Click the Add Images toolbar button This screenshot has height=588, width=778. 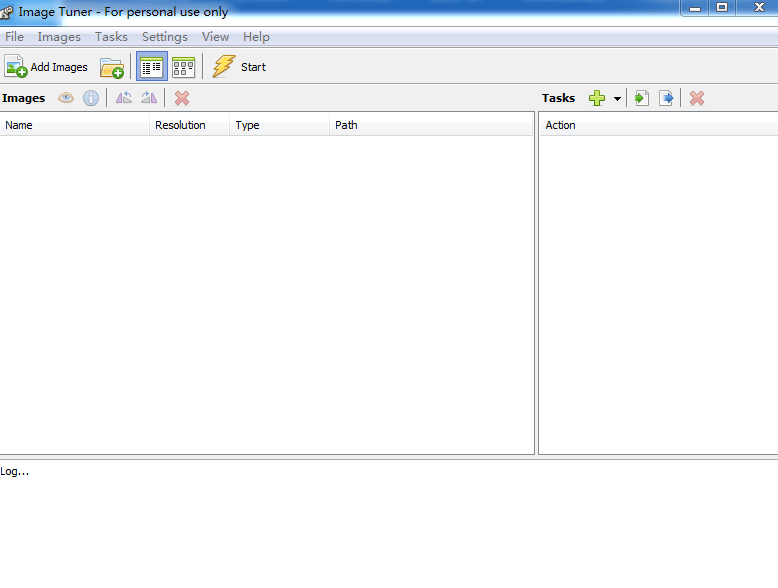click(47, 66)
